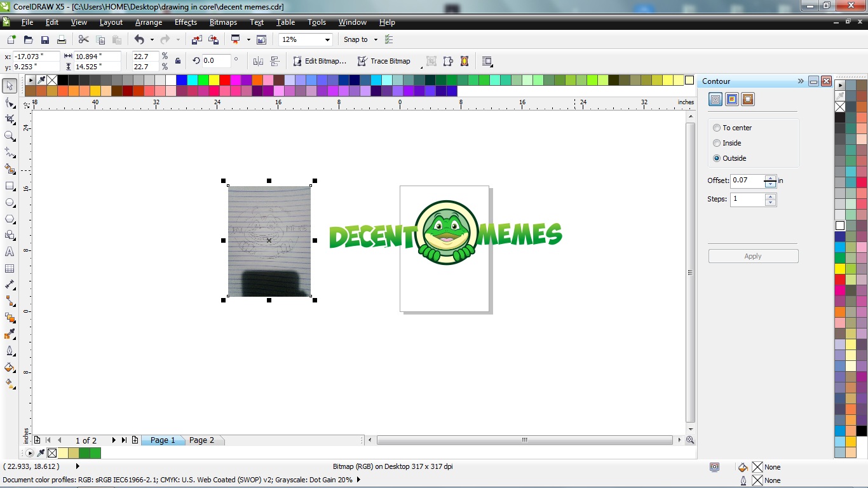Mirror the bitmap vertically
Image resolution: width=868 pixels, height=488 pixels.
pyautogui.click(x=275, y=62)
